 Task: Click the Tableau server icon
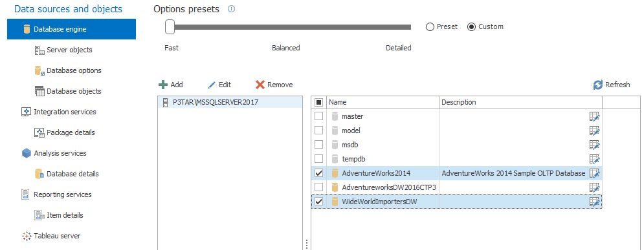coord(27,236)
